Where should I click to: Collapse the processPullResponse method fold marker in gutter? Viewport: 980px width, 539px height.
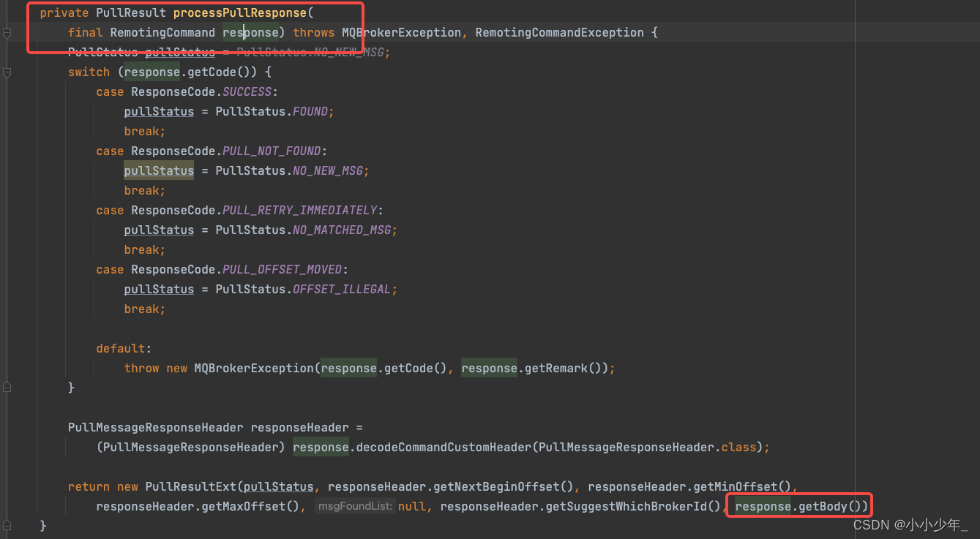[6, 33]
